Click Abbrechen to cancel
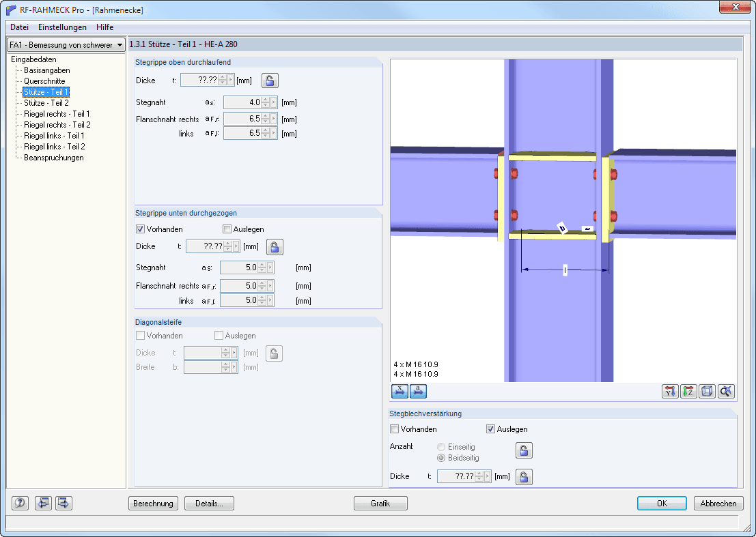Viewport: 756px width, 537px height. pyautogui.click(x=718, y=504)
